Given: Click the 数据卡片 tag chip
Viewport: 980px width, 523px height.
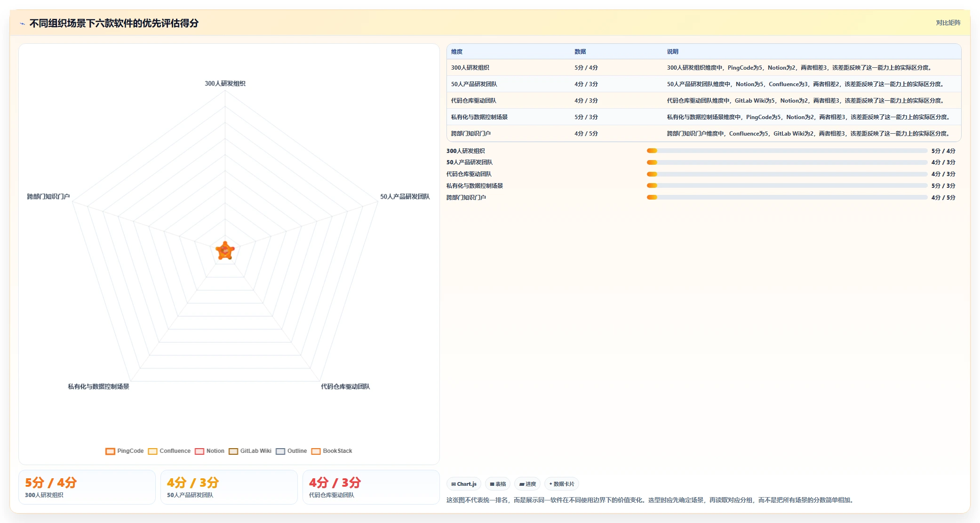Looking at the screenshot, I should pyautogui.click(x=562, y=484).
